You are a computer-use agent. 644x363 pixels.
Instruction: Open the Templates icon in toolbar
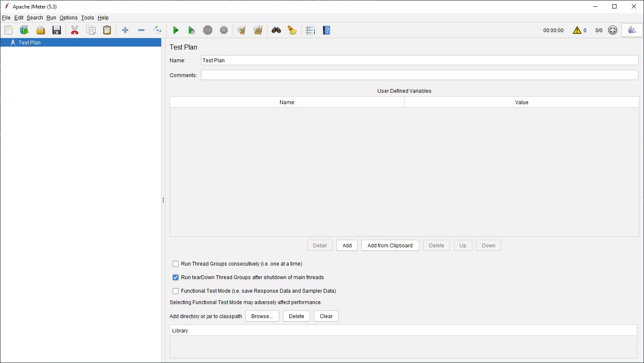(x=24, y=30)
